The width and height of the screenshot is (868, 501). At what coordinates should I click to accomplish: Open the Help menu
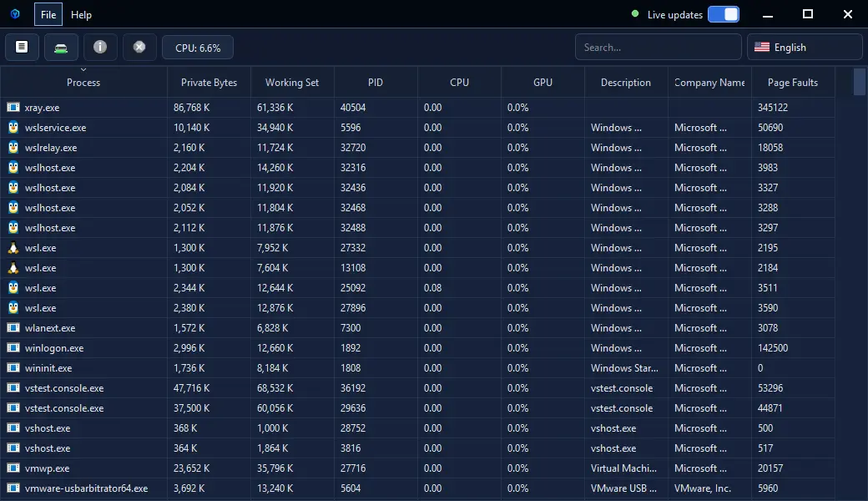pyautogui.click(x=82, y=14)
